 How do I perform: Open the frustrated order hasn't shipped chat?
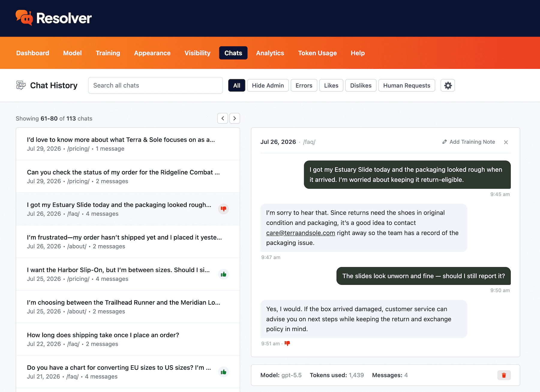(128, 242)
